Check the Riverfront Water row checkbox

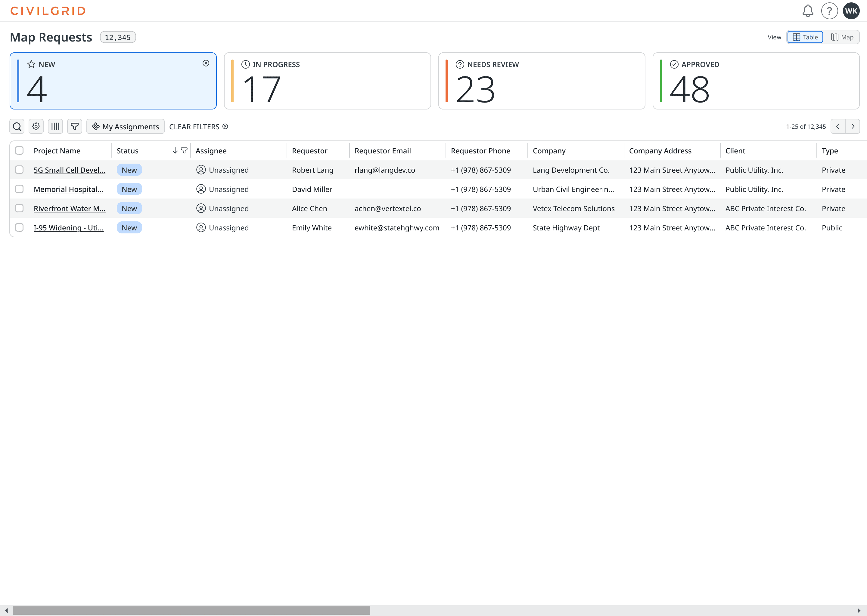coord(19,208)
